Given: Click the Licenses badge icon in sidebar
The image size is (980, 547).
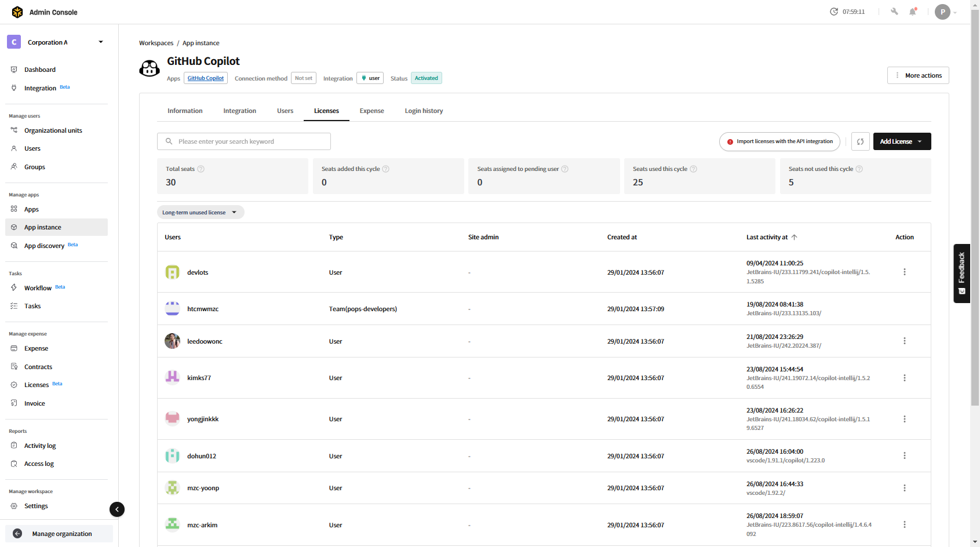Looking at the screenshot, I should click(14, 385).
